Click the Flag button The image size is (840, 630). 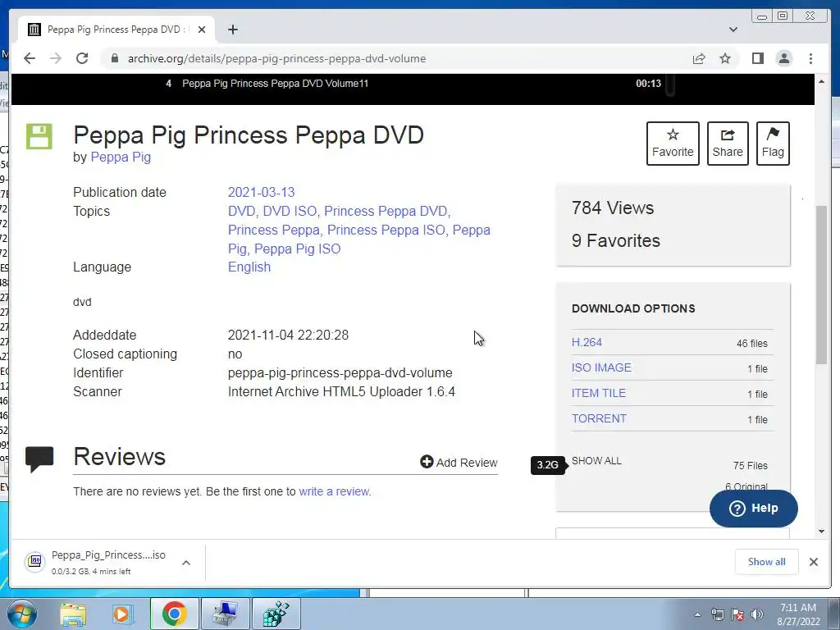click(773, 144)
